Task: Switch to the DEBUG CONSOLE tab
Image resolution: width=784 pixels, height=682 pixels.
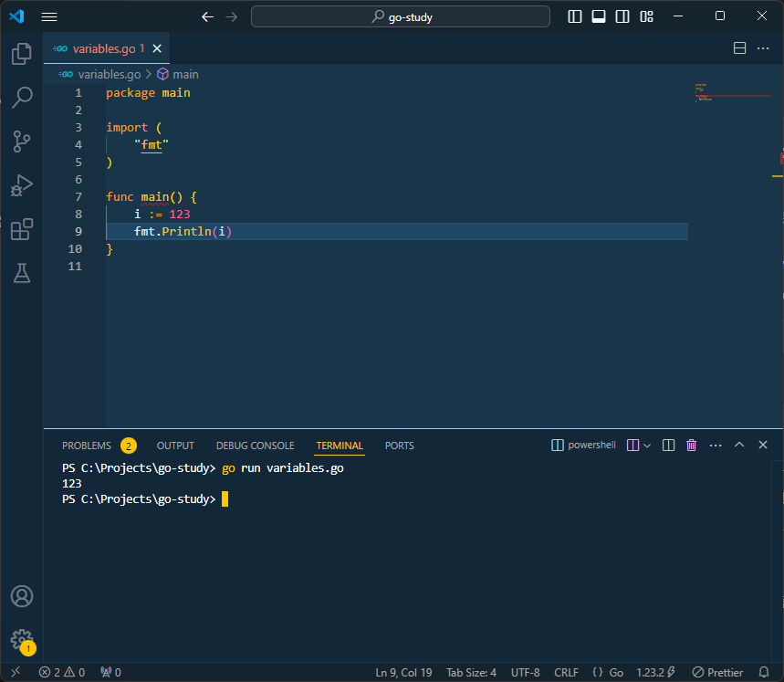Action: (x=255, y=446)
